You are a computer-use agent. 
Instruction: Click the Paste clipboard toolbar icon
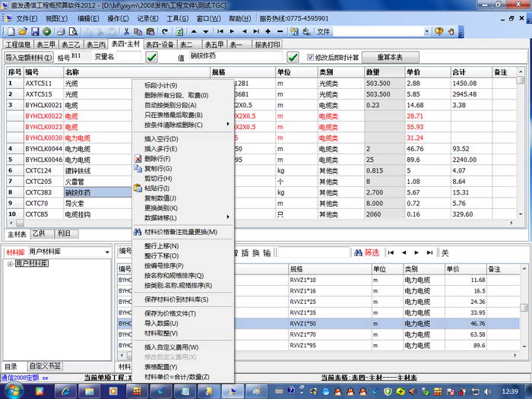150,32
